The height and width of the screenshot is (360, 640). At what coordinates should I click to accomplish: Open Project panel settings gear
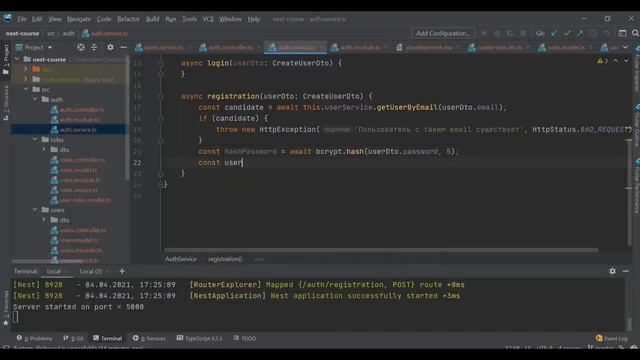click(x=110, y=47)
